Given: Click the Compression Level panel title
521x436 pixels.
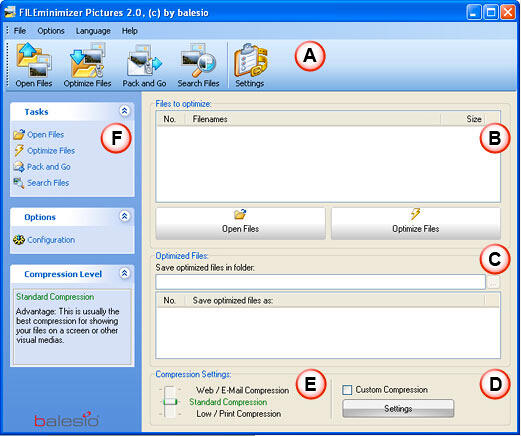Looking at the screenshot, I should 63,274.
